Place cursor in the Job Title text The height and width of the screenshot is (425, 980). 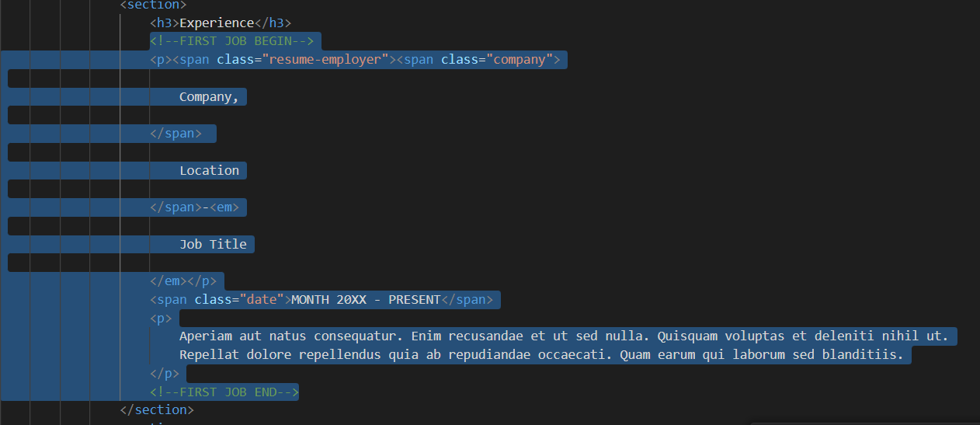213,244
